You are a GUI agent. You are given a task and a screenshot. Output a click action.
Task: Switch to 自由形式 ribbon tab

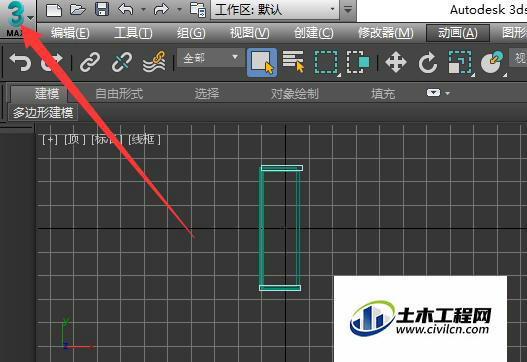point(119,94)
